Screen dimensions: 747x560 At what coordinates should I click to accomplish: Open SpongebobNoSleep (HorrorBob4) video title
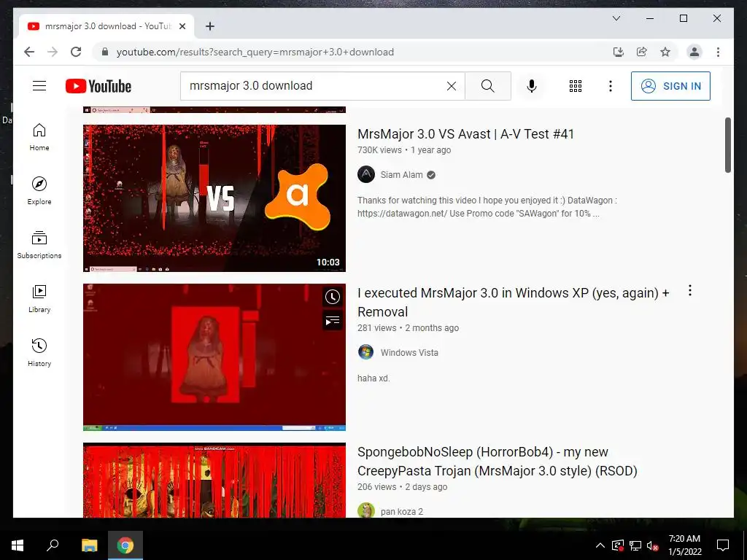tap(498, 461)
